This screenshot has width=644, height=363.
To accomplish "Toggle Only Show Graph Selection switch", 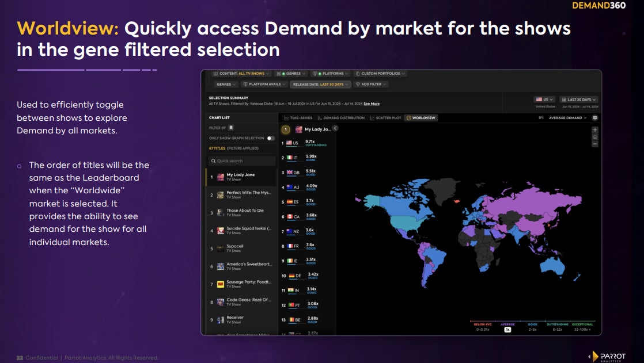I will click(270, 138).
